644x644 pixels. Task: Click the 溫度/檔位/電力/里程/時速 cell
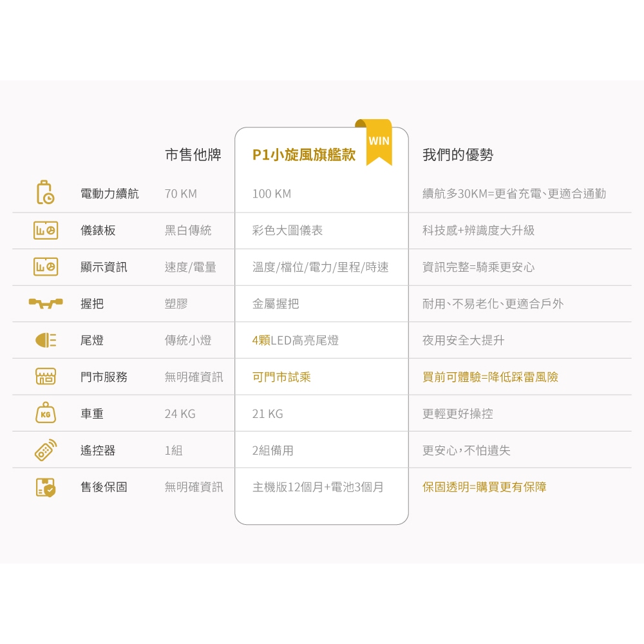(320, 267)
